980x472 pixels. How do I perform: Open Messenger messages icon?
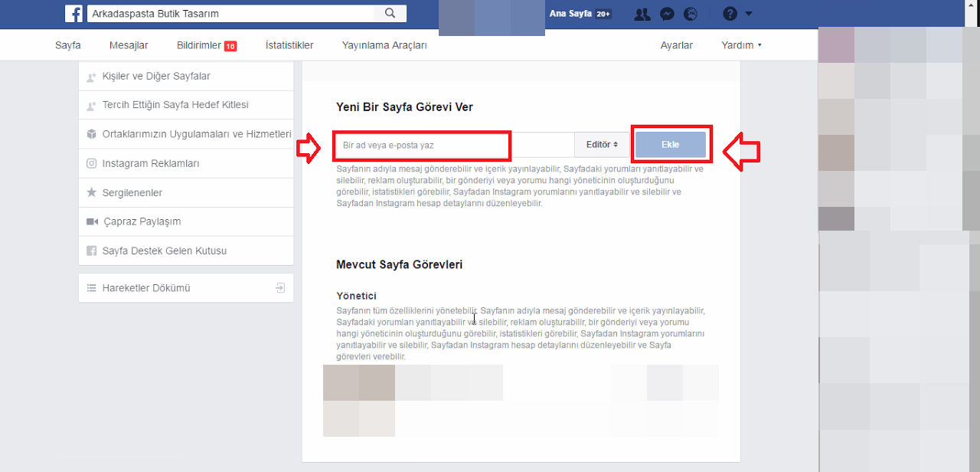(x=667, y=14)
